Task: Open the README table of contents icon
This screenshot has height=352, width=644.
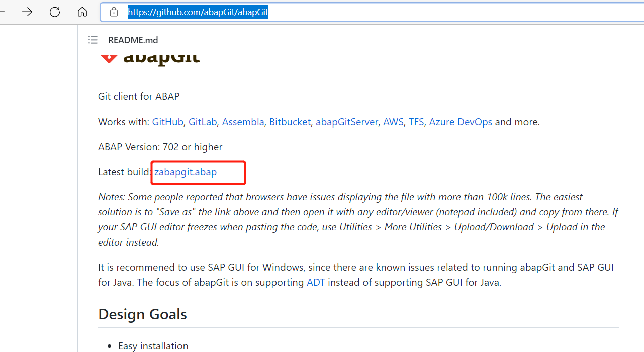Action: click(93, 40)
